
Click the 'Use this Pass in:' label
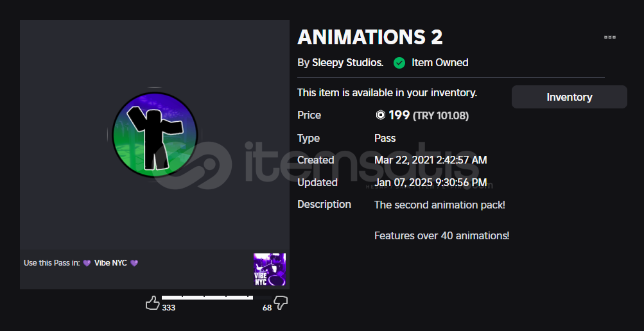(52, 263)
